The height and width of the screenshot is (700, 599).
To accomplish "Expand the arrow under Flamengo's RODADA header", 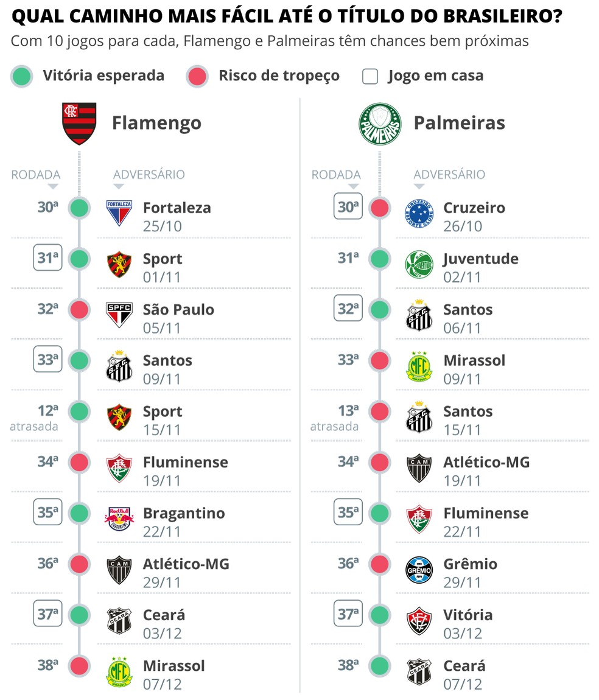I will pos(53,186).
